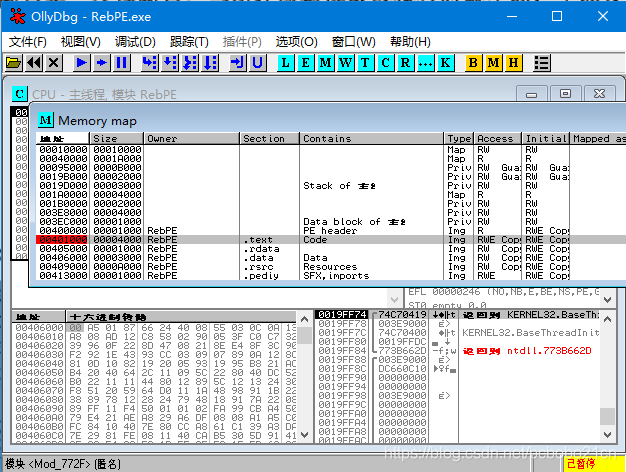
Task: Open the Log window L button
Action: coord(285,63)
